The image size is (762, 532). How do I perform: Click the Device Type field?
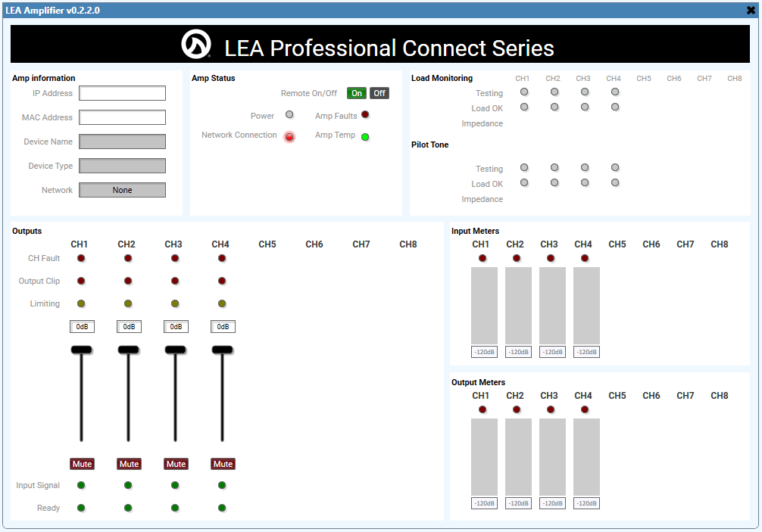click(123, 166)
